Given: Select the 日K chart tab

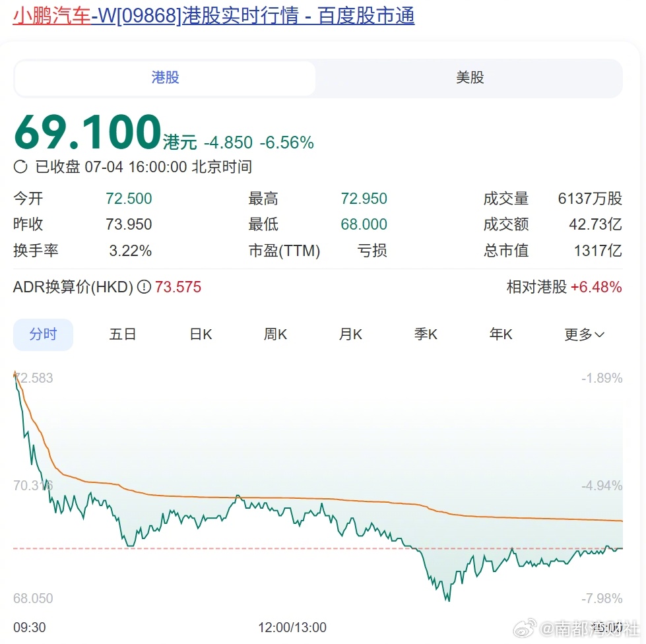Looking at the screenshot, I should pos(201,334).
